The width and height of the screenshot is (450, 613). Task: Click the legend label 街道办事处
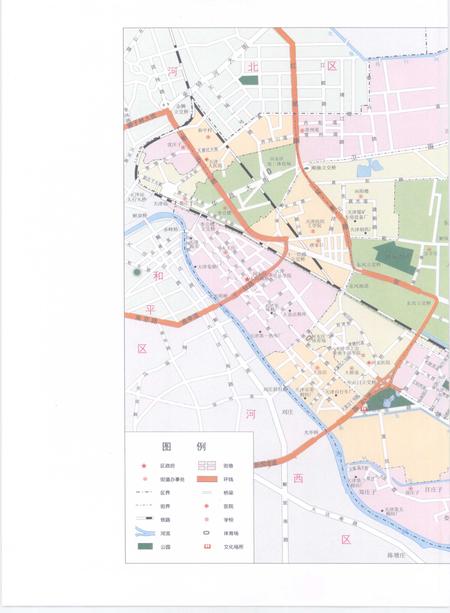click(172, 479)
